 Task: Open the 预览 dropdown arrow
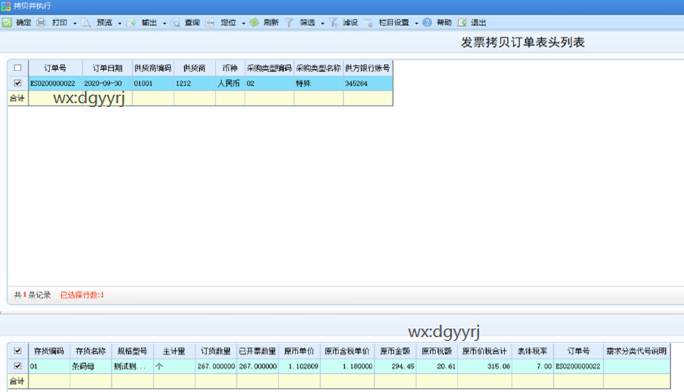pyautogui.click(x=120, y=23)
